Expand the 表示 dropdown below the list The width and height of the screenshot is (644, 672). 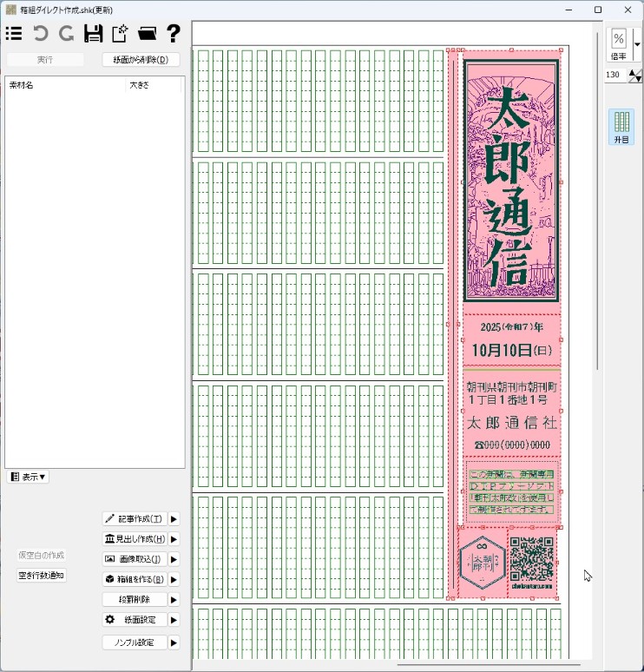[x=28, y=477]
